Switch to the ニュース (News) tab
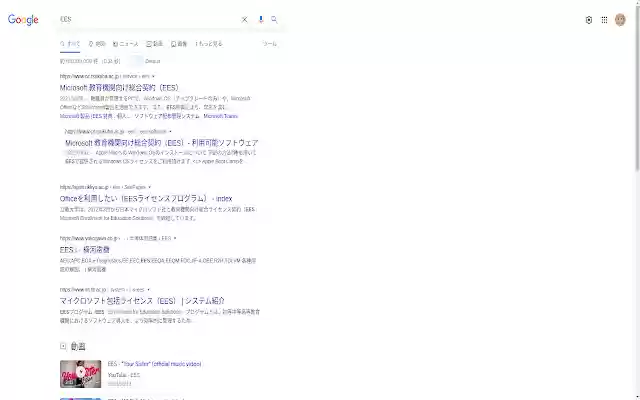The width and height of the screenshot is (640, 400). 126,44
